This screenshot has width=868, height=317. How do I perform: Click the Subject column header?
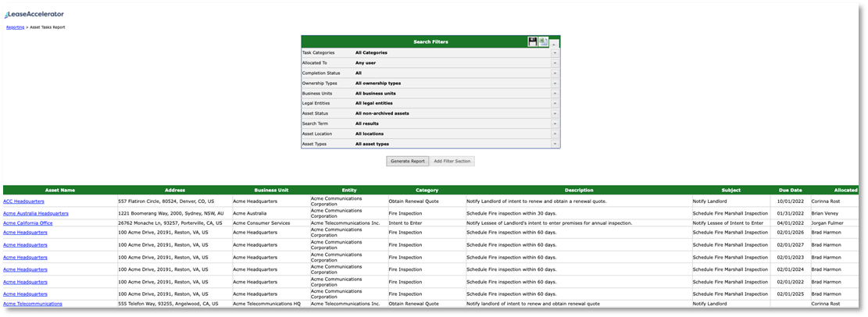731,191
